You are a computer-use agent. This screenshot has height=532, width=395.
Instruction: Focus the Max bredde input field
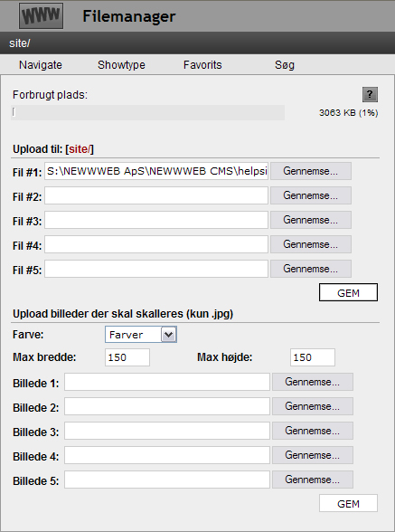[x=127, y=357]
